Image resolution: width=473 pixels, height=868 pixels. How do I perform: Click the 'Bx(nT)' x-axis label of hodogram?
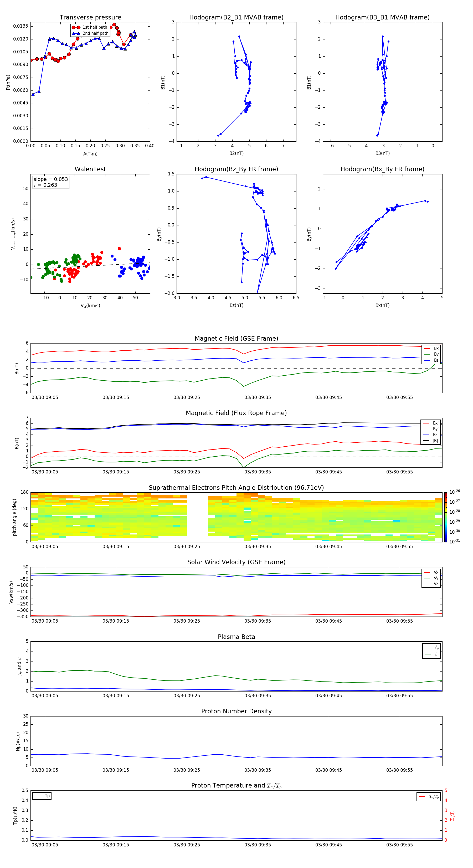[x=382, y=305]
